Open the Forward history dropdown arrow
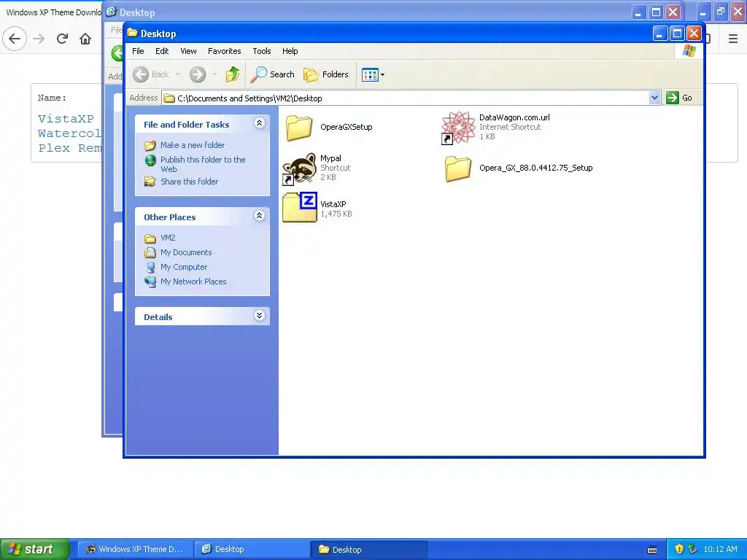Screen dimensions: 747x560 click(x=214, y=74)
